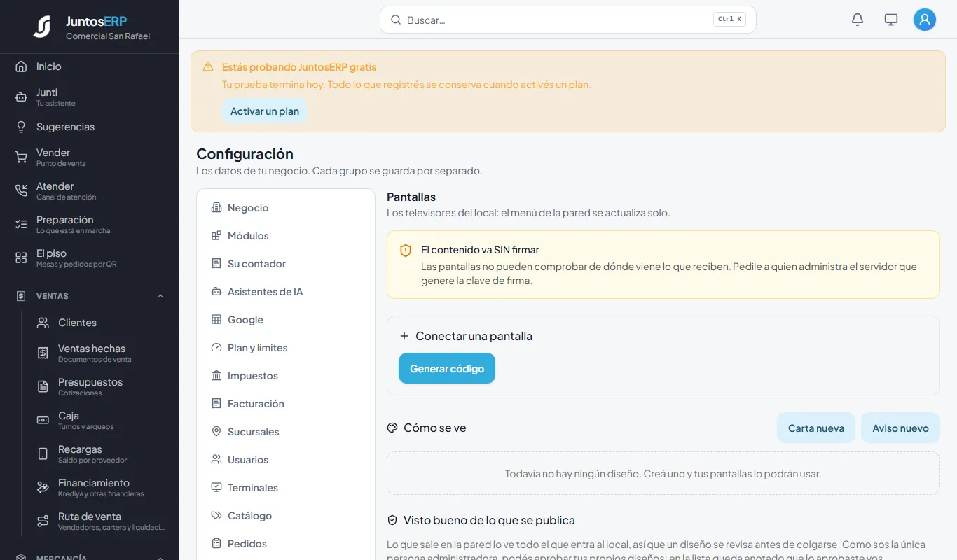Select Plan y límites in configuration list
The height and width of the screenshot is (560, 957).
click(286, 348)
